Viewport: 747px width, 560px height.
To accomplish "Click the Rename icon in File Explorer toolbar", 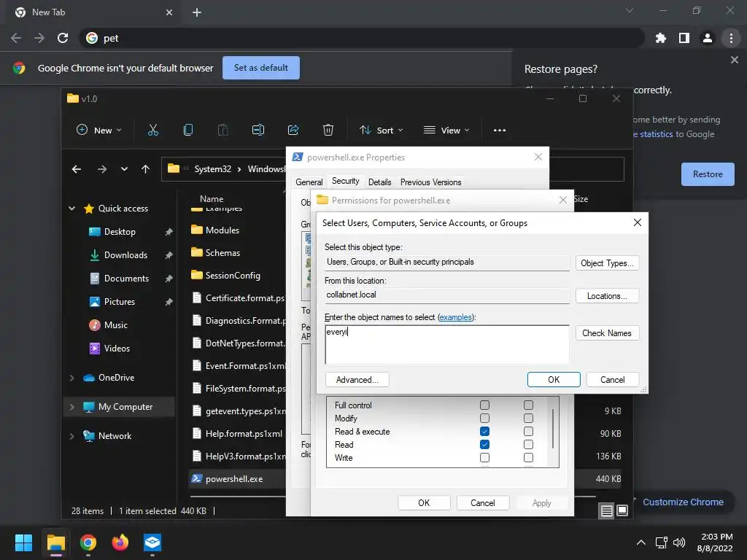I will coord(258,130).
